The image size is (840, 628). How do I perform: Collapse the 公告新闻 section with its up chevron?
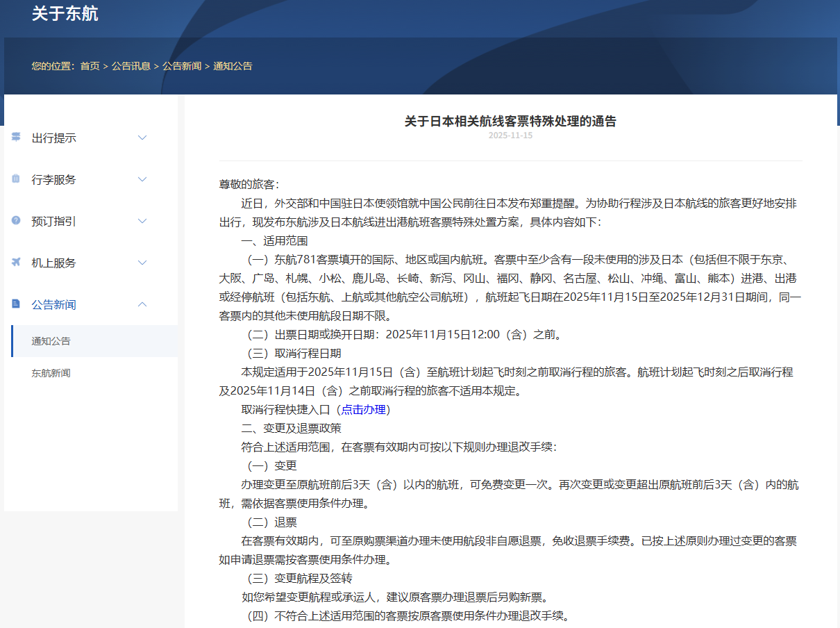click(x=142, y=304)
